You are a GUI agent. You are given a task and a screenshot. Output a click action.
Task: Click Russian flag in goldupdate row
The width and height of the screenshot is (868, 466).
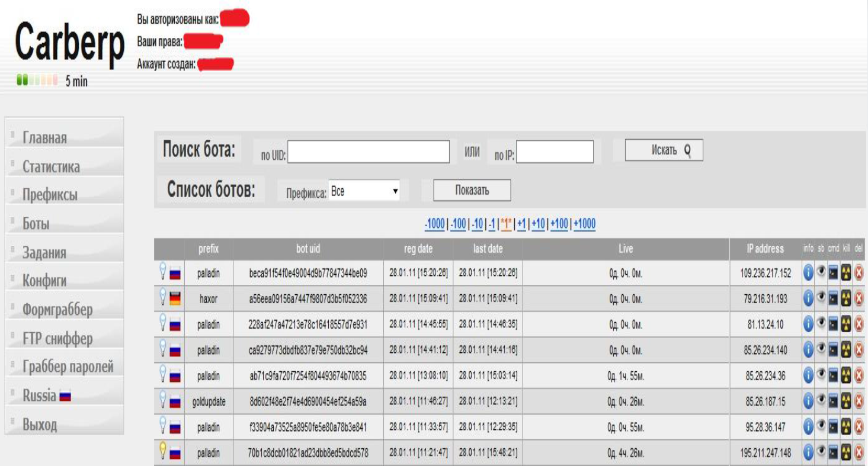pos(175,402)
